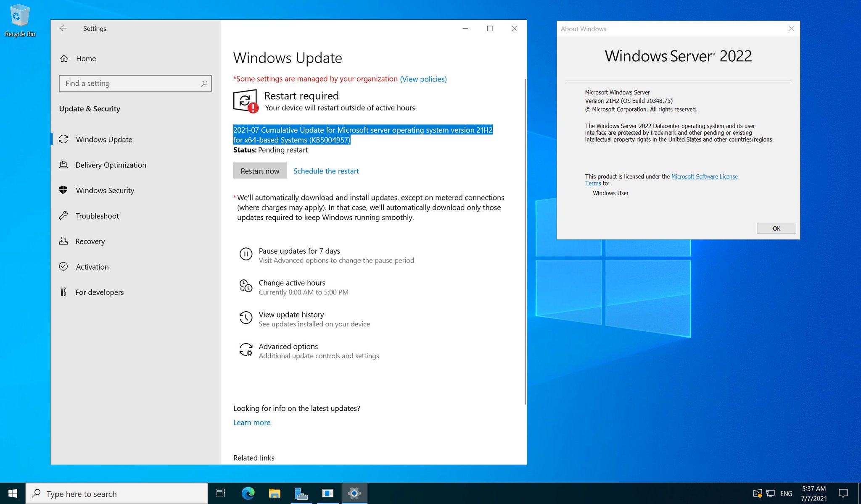This screenshot has height=504, width=861.
Task: Open Advanced options for updates
Action: 288,346
